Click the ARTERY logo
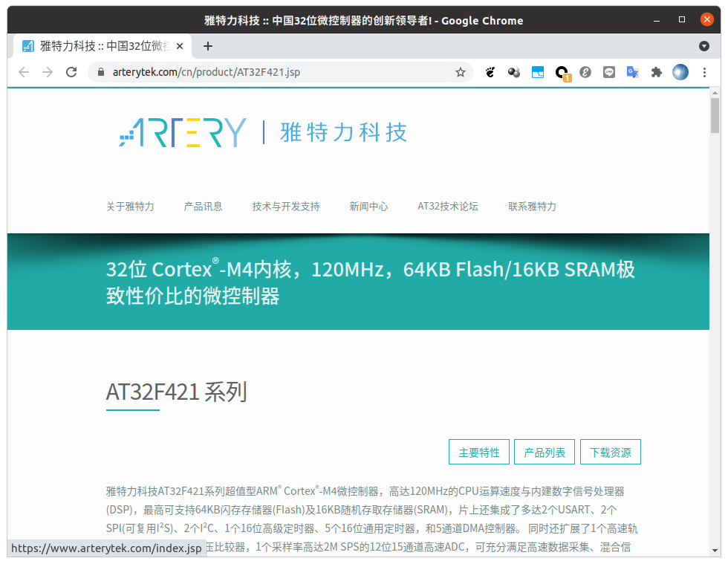 click(183, 132)
